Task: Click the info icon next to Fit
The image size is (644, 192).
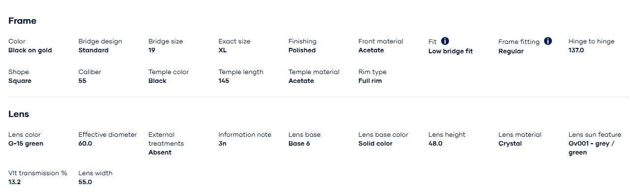Action: coord(445,41)
